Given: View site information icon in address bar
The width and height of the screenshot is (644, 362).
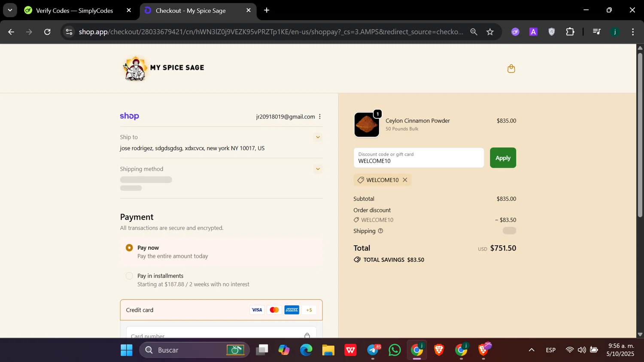Looking at the screenshot, I should point(69,32).
